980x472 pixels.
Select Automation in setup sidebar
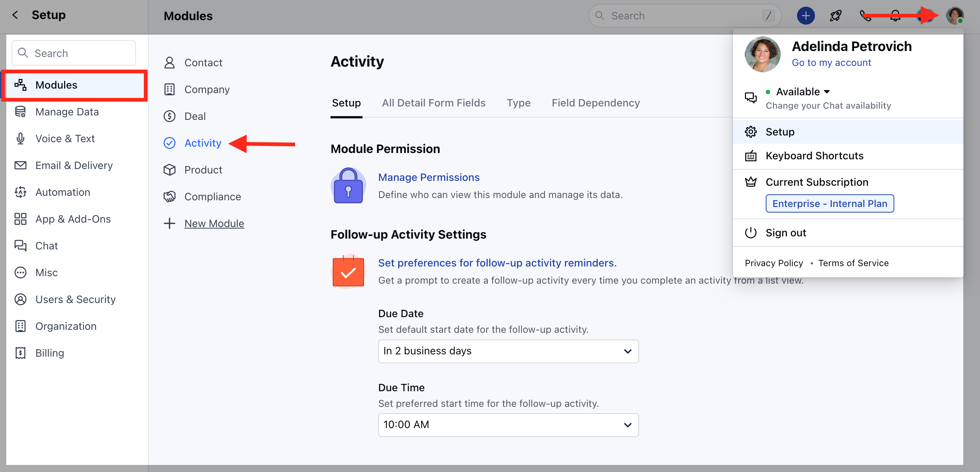point(62,192)
